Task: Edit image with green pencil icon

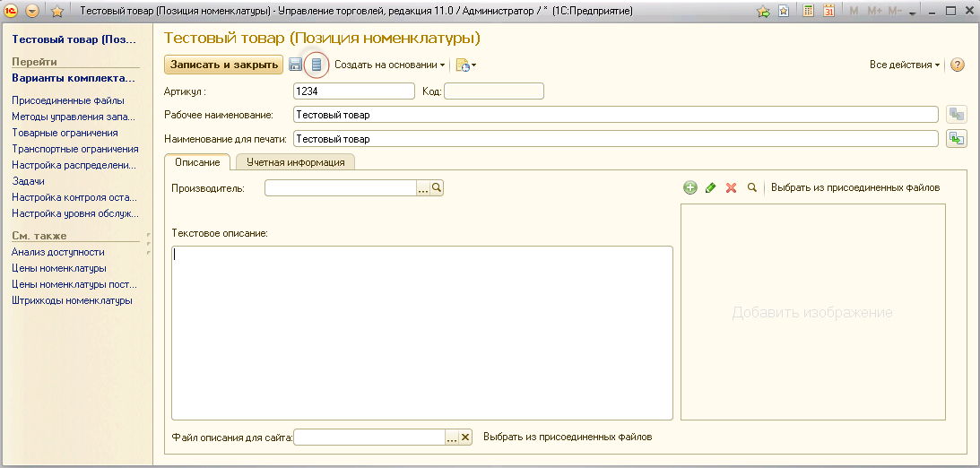Action: click(x=710, y=187)
